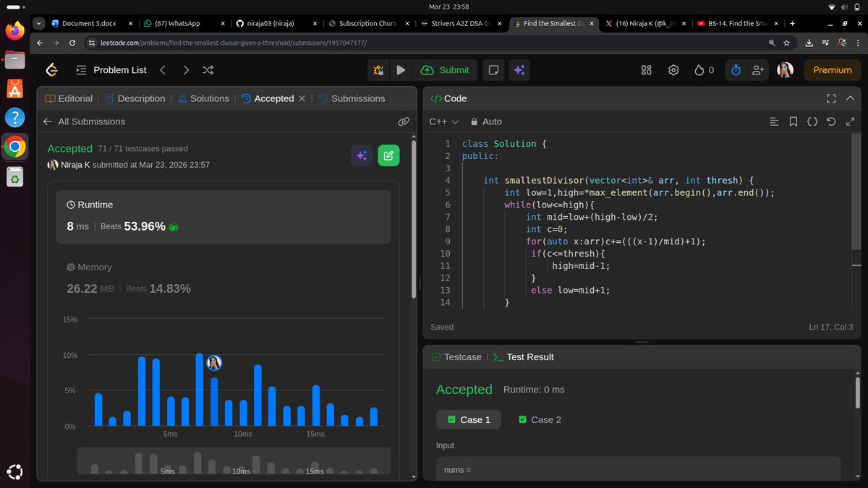Click the code editor vertical scrollbar
This screenshot has height=488, width=868.
coord(856,192)
